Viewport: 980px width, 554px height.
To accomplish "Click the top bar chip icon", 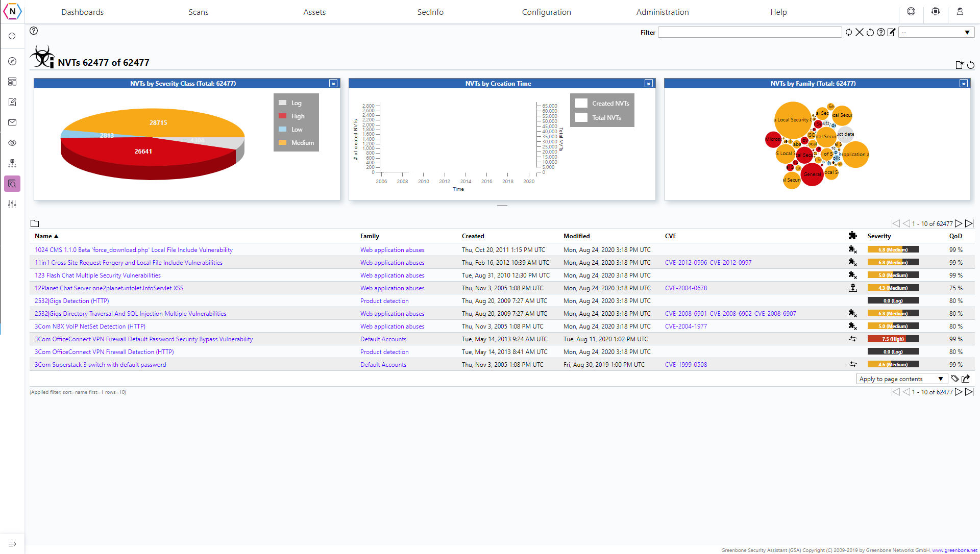I will click(936, 11).
